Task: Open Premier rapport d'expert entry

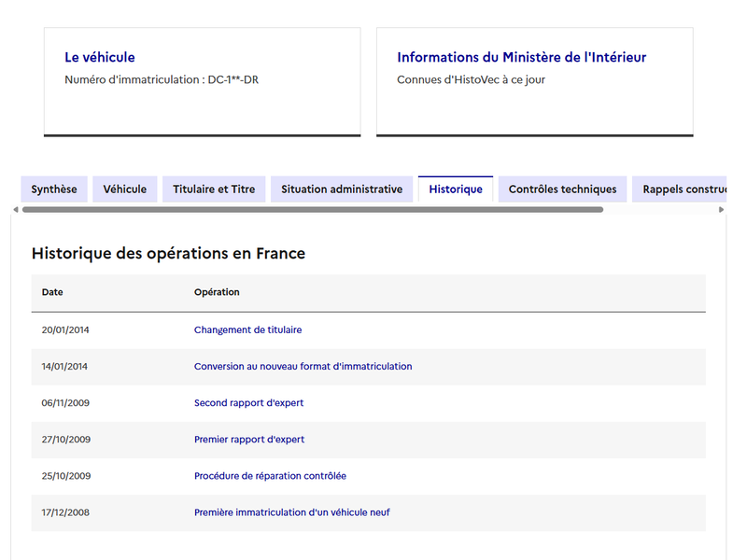Action: click(249, 440)
